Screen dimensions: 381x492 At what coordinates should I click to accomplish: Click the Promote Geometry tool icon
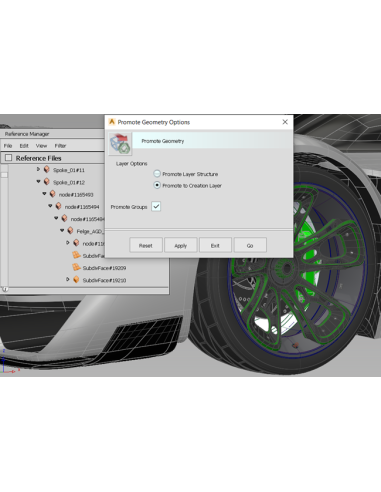click(x=120, y=144)
